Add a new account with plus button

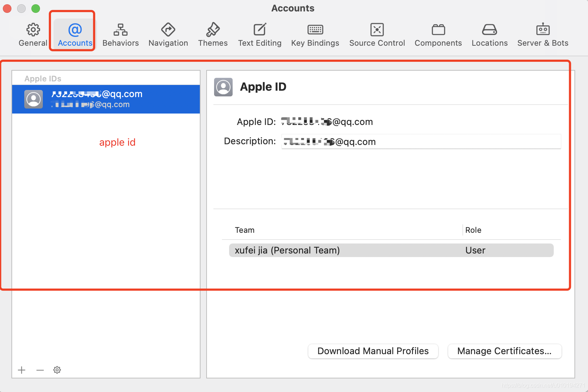[22, 370]
